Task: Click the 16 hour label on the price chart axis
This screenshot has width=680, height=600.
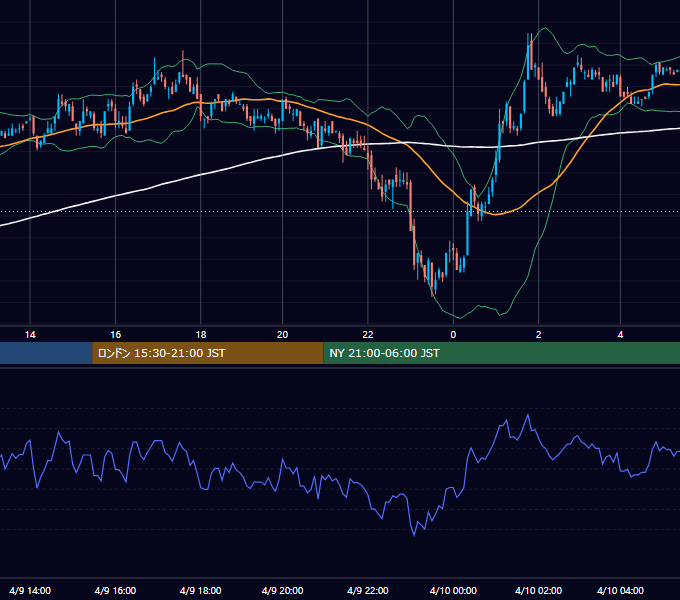Action: [115, 335]
